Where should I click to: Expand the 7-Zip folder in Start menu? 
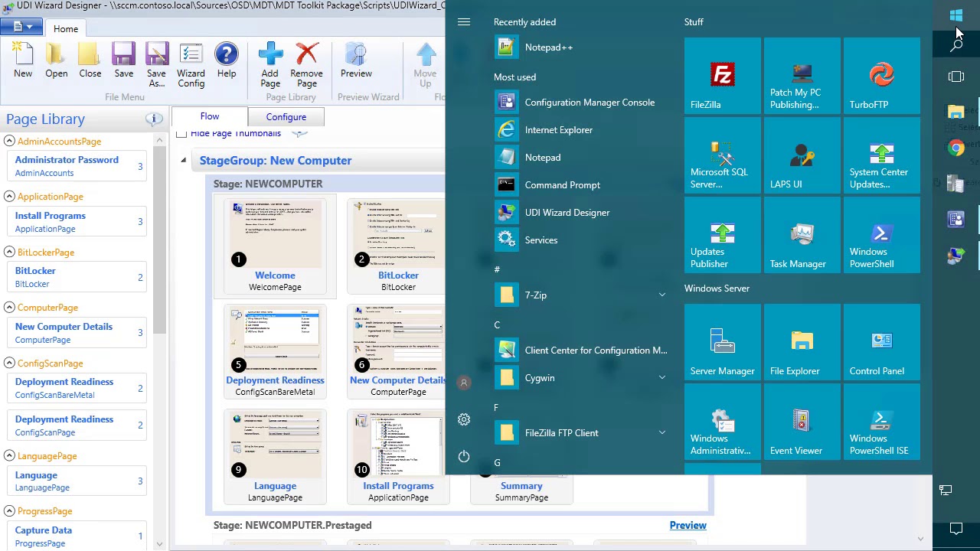(662, 295)
